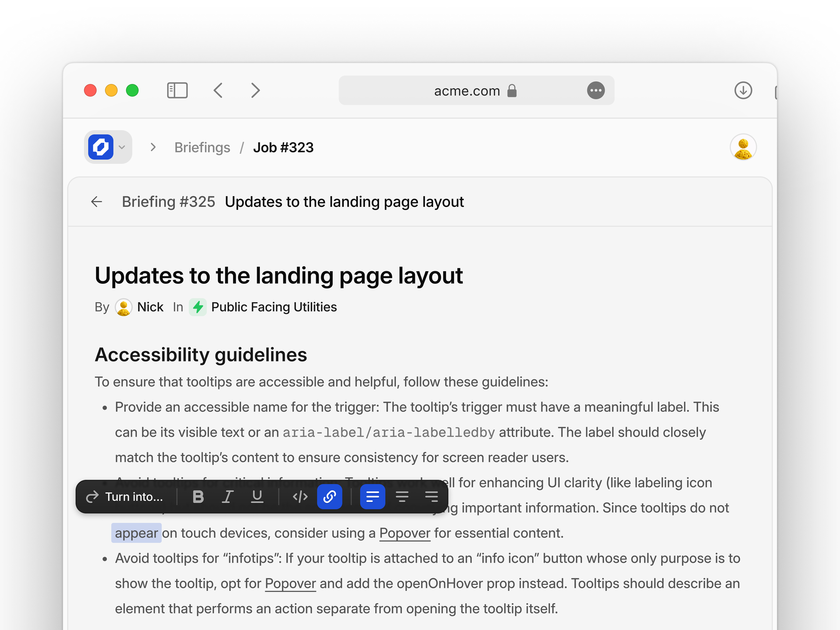The image size is (840, 630).
Task: Click the panel header title Updates to the landing page layout
Action: coord(344,202)
